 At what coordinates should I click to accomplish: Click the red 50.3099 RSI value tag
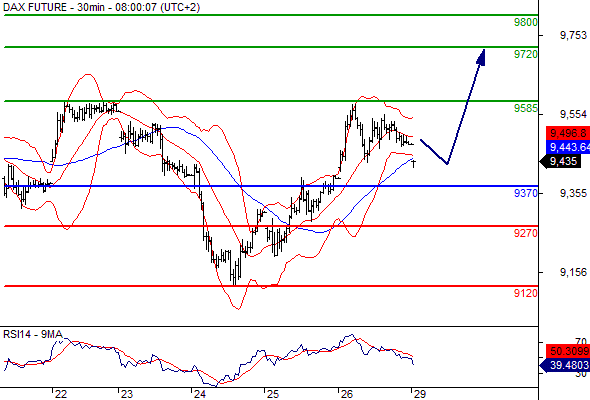point(568,351)
